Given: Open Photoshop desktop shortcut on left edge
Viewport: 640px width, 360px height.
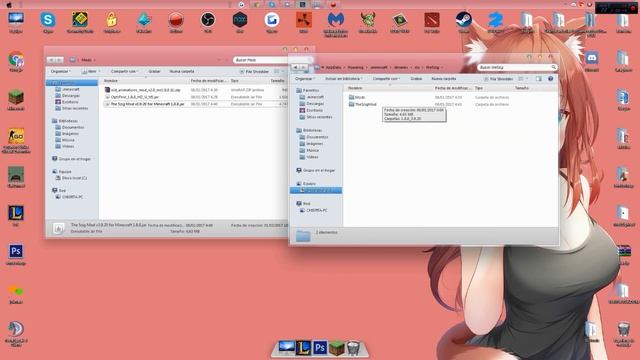Looking at the screenshot, I should click(x=16, y=251).
